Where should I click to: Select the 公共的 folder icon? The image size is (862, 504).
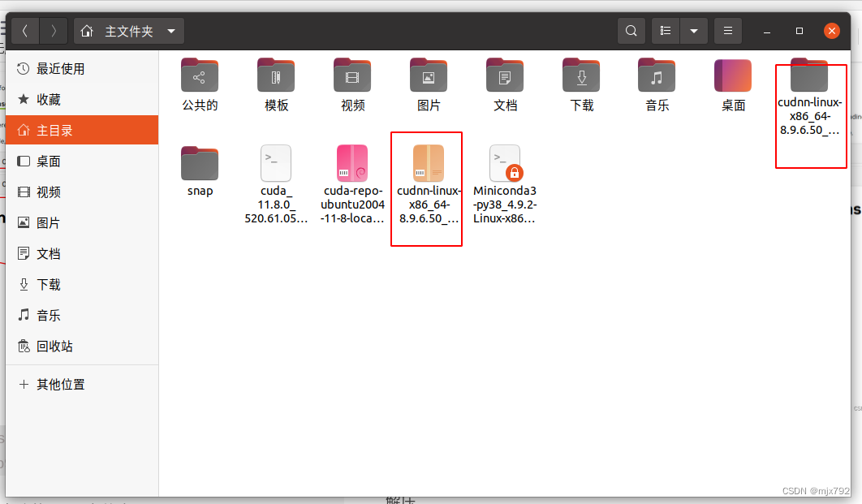click(x=200, y=75)
